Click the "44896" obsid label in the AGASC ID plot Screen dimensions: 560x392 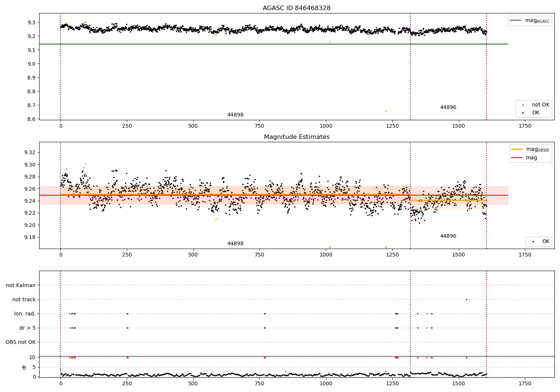pos(448,108)
